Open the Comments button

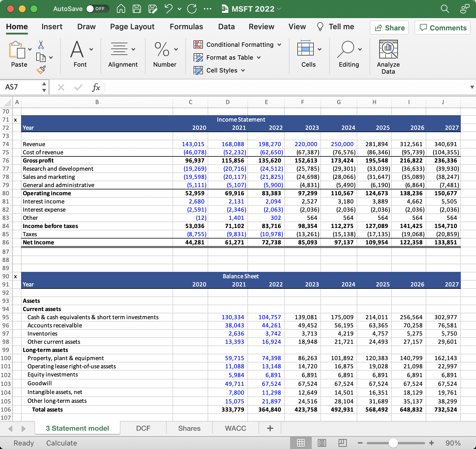pos(442,28)
